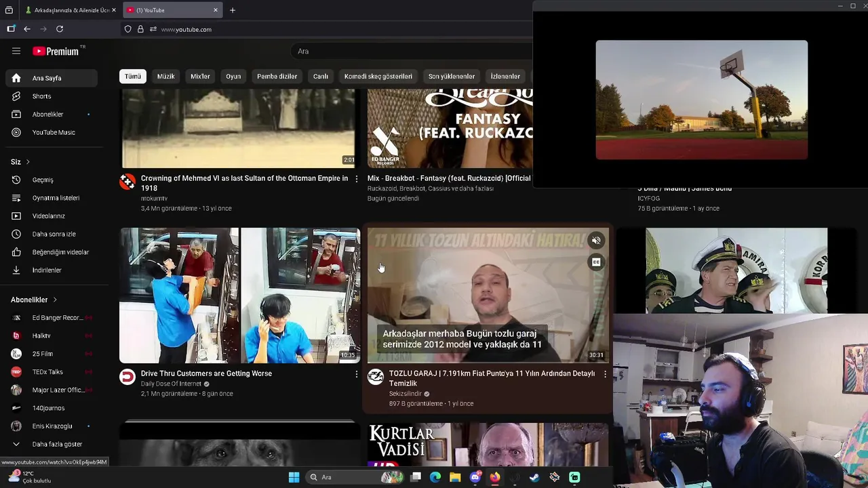Open Microsoft Edge from the taskbar
This screenshot has width=868, height=488.
pyautogui.click(x=435, y=477)
